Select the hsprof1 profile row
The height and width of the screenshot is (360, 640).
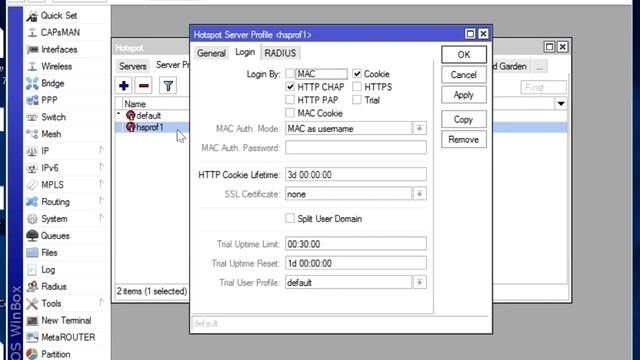pyautogui.click(x=153, y=127)
